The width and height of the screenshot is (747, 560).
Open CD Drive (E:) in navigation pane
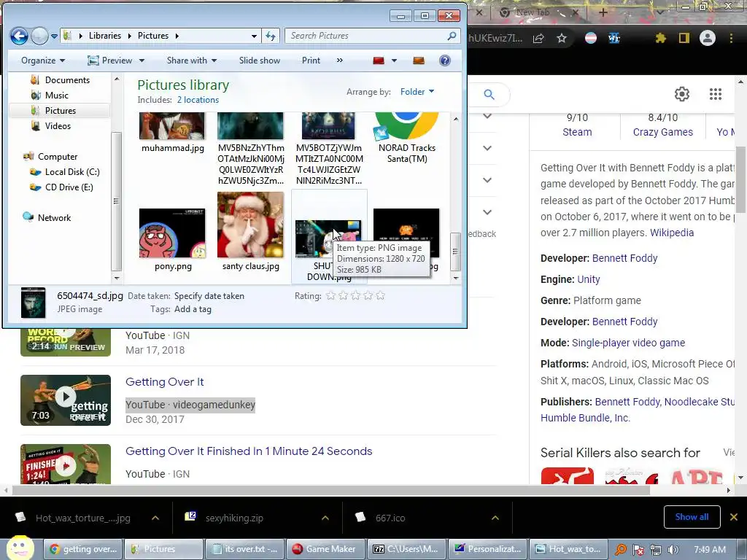pyautogui.click(x=69, y=187)
